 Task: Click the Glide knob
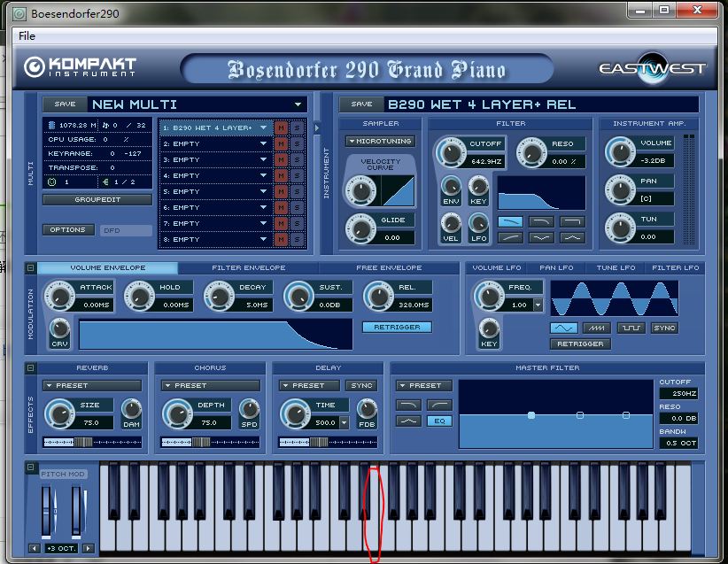point(360,228)
